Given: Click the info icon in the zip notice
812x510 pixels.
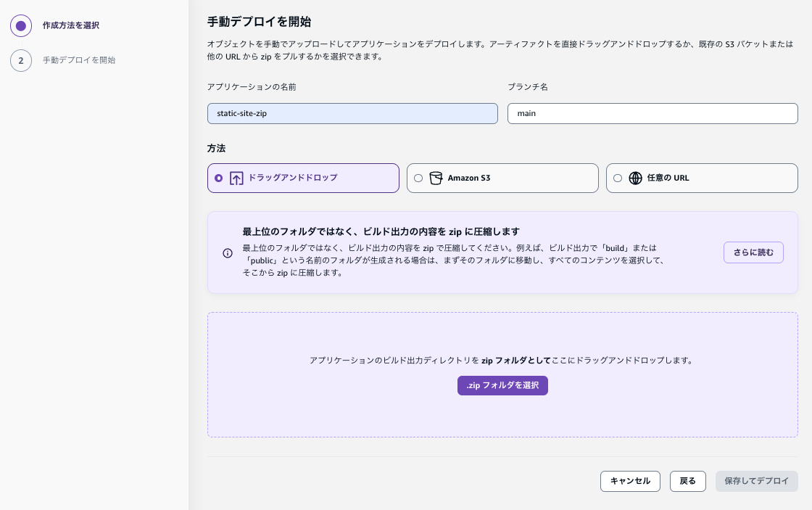Looking at the screenshot, I should 227,252.
